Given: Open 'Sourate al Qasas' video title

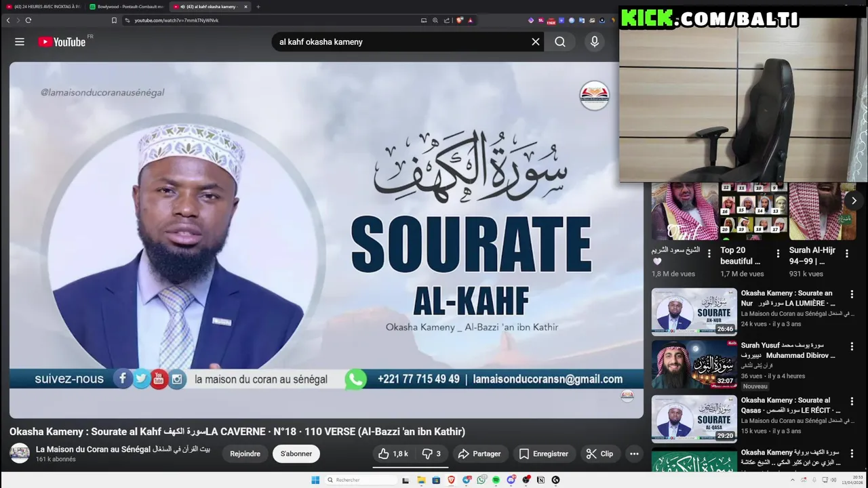Looking at the screenshot, I should 791,405.
